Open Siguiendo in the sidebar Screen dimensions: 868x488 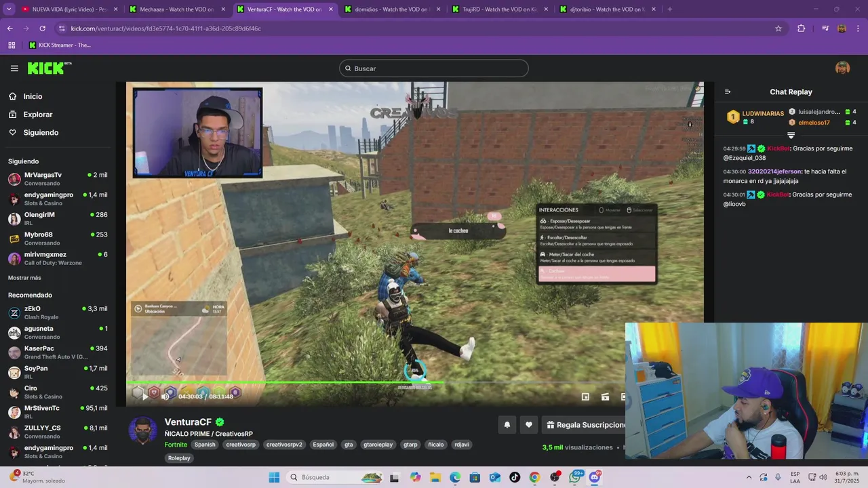click(x=41, y=133)
